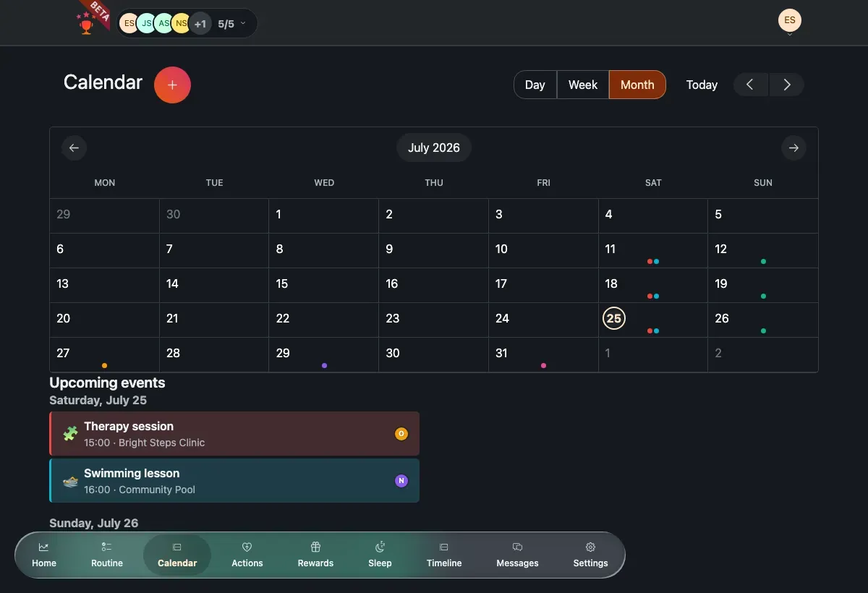Image resolution: width=868 pixels, height=593 pixels.
Task: Open the Timeline nav item
Action: 444,555
